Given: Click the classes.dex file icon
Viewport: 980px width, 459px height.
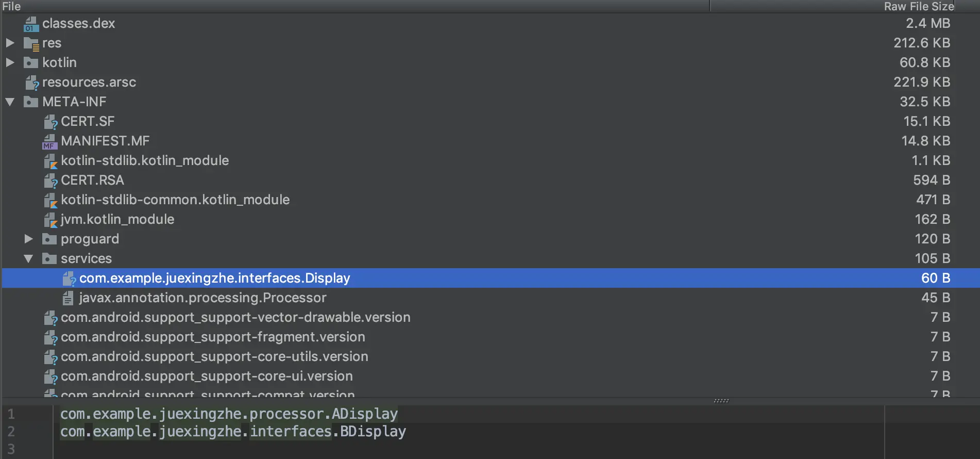Looking at the screenshot, I should 31,24.
